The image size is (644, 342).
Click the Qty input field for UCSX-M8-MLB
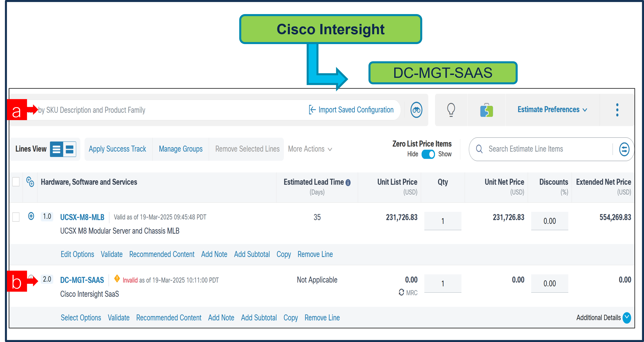click(x=442, y=221)
